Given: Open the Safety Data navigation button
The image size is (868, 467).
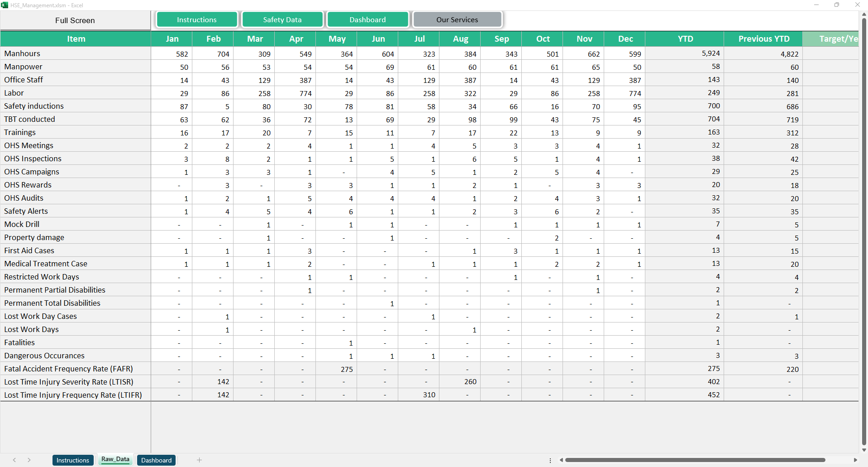Looking at the screenshot, I should 282,20.
